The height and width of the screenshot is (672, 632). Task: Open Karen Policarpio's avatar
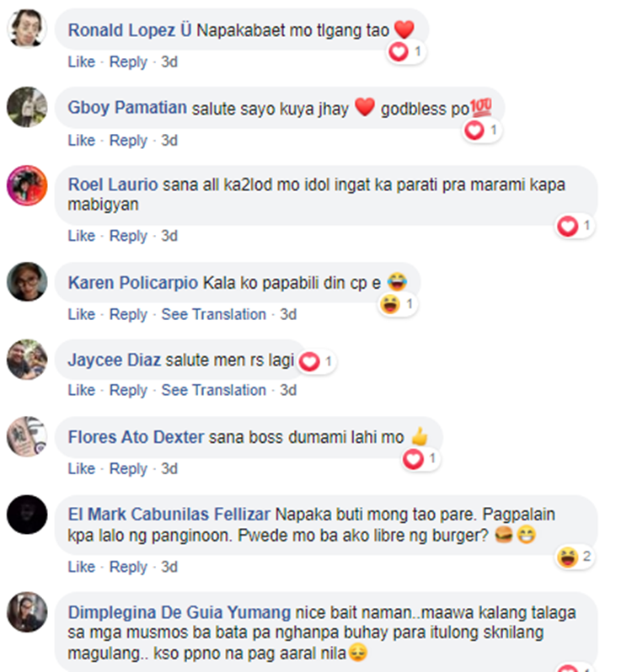(27, 281)
